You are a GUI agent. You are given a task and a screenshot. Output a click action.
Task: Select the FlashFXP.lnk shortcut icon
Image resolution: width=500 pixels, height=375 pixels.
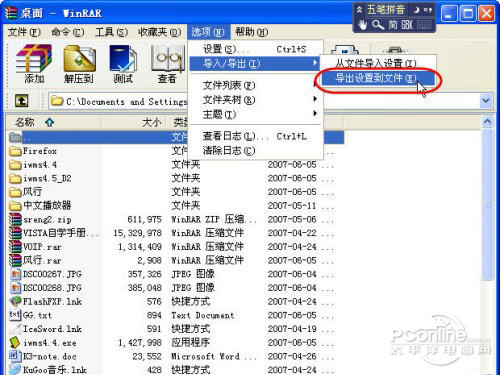(x=15, y=301)
